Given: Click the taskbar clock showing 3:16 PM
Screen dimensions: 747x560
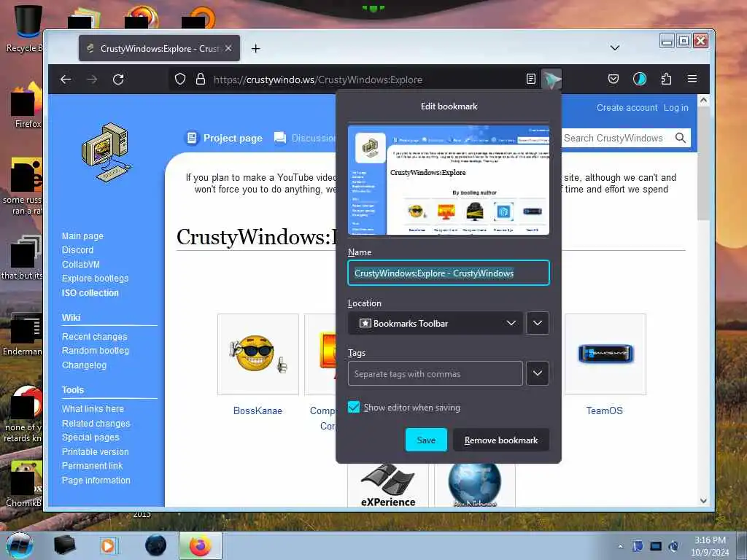Looking at the screenshot, I should [710, 546].
